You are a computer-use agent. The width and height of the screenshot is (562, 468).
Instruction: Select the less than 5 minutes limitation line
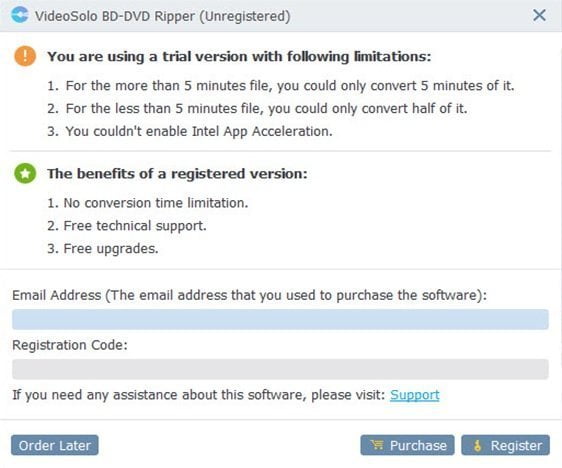pyautogui.click(x=257, y=109)
